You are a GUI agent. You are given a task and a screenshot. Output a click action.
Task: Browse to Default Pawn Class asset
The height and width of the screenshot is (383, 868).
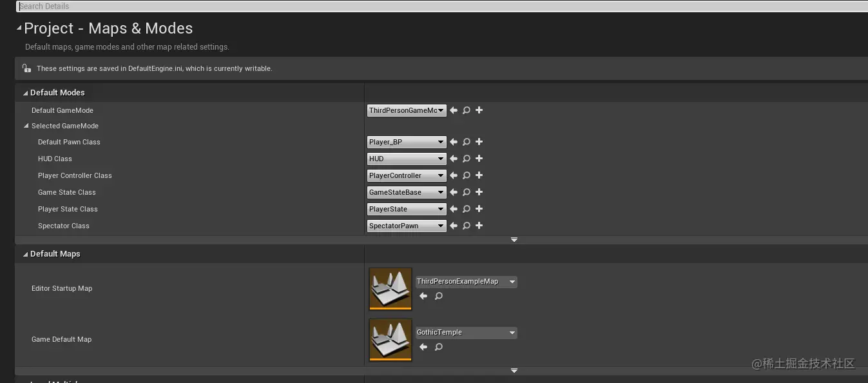click(467, 142)
